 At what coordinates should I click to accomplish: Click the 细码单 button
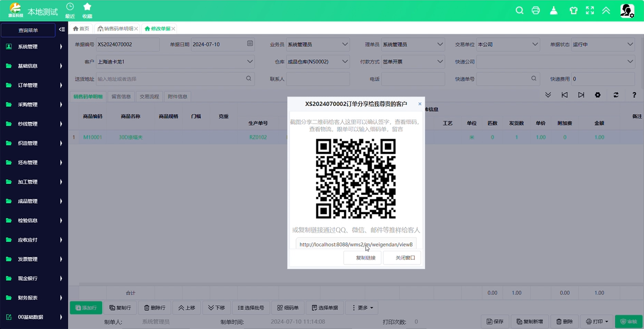(x=287, y=307)
